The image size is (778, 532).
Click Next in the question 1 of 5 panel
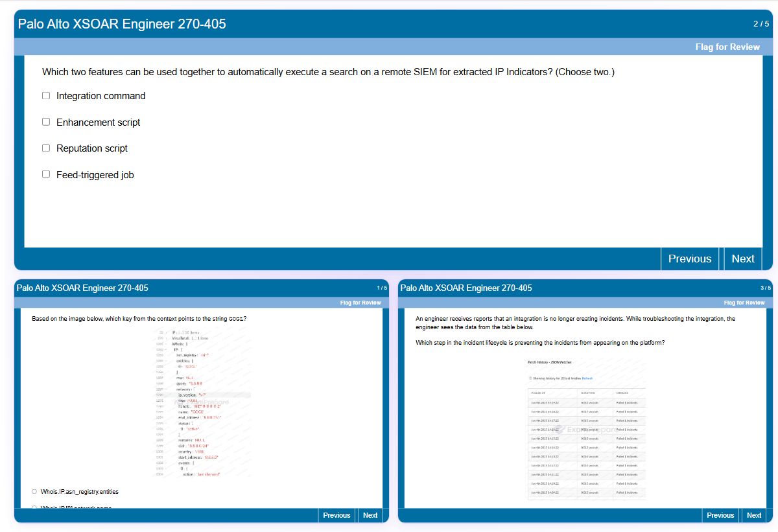(370, 515)
